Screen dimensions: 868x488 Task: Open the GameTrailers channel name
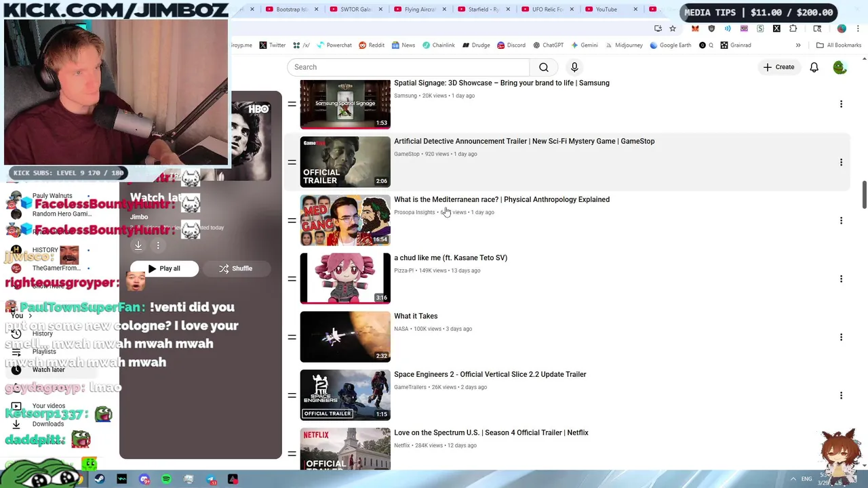(410, 387)
